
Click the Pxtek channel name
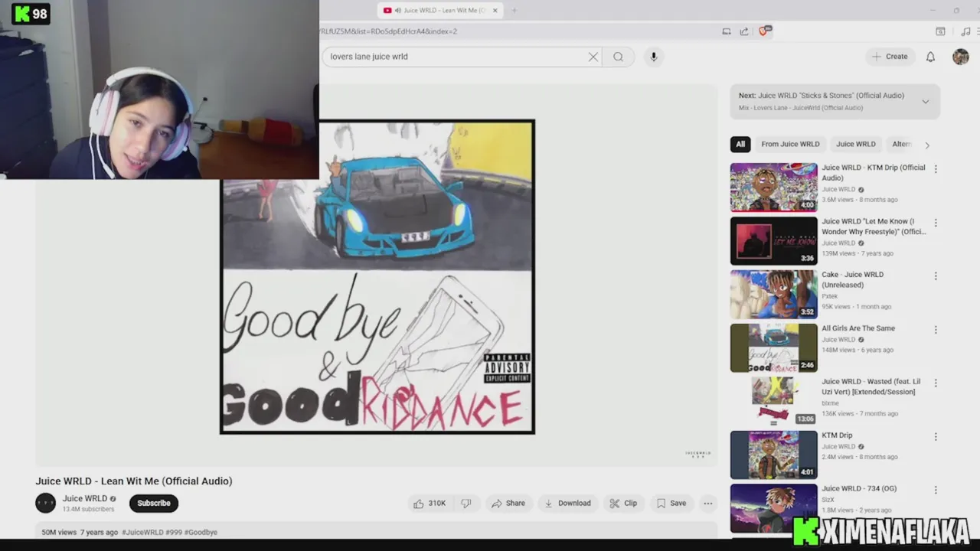click(830, 296)
